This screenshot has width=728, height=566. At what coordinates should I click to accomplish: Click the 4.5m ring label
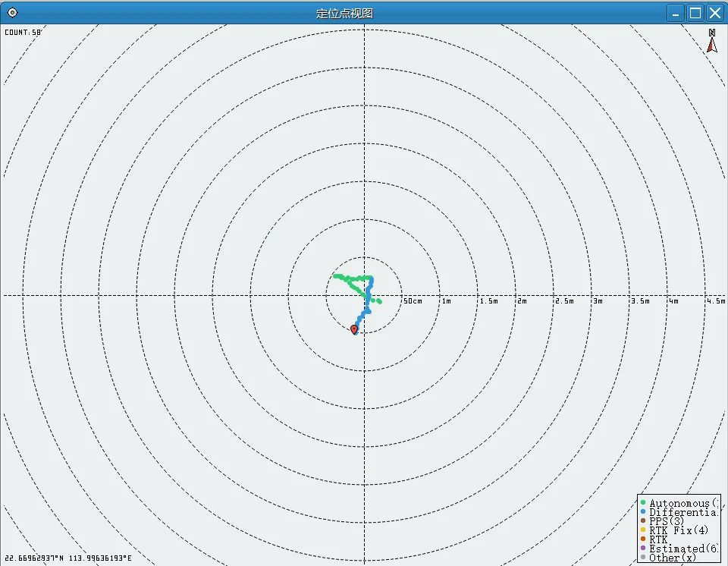click(x=716, y=301)
